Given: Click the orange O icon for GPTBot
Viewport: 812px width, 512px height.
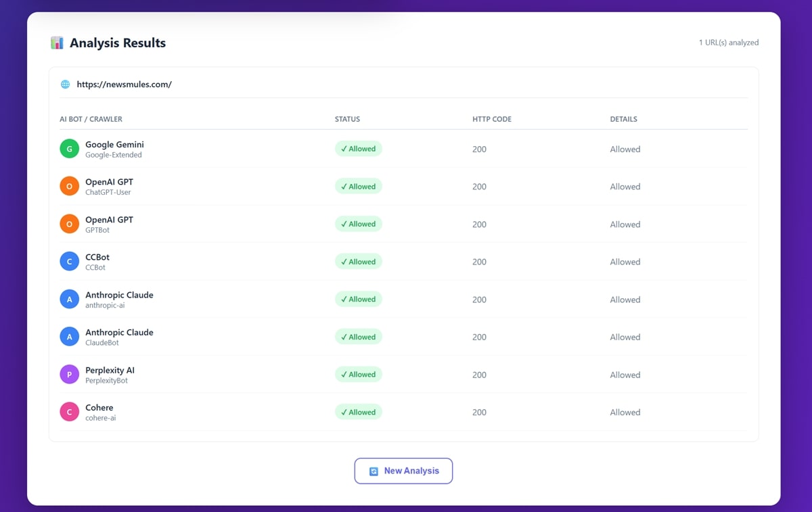Looking at the screenshot, I should click(69, 224).
